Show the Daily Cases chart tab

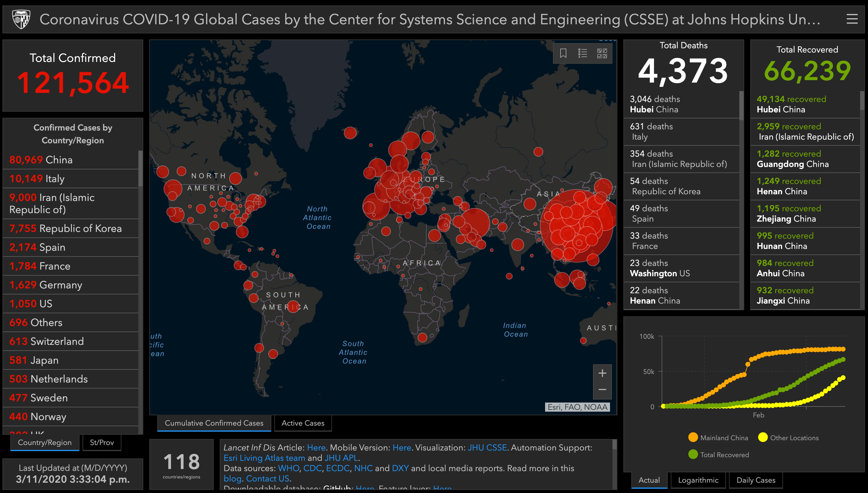tap(756, 480)
